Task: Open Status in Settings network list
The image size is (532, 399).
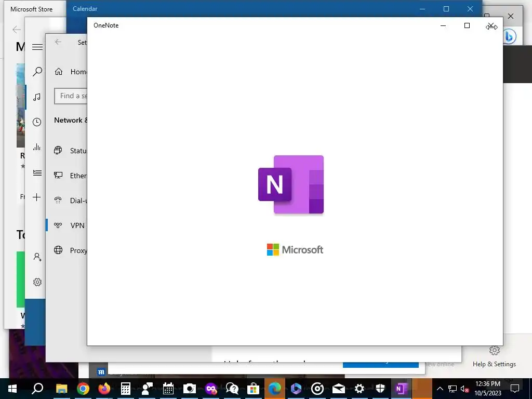Action: pos(70,151)
